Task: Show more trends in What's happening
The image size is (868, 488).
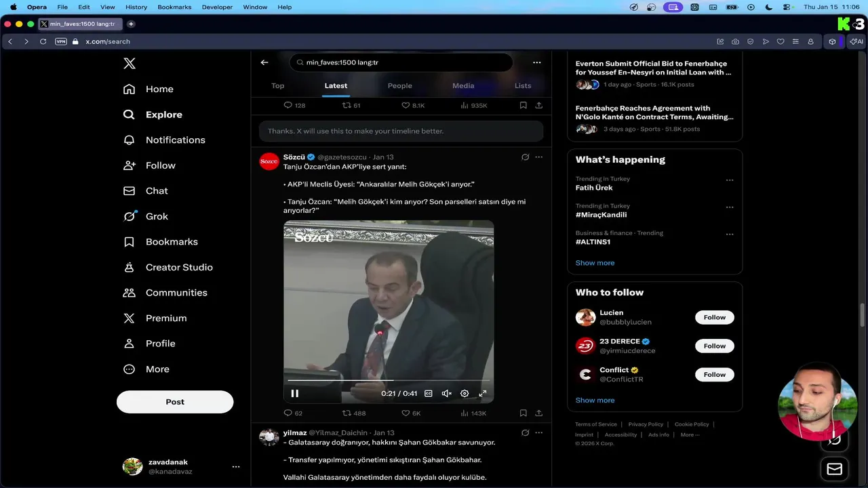Action: click(x=595, y=263)
